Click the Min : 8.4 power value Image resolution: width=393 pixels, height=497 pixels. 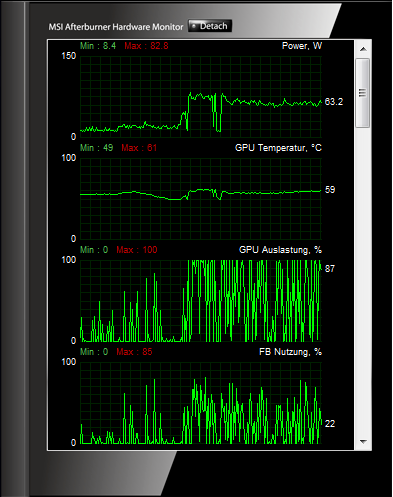(98, 46)
